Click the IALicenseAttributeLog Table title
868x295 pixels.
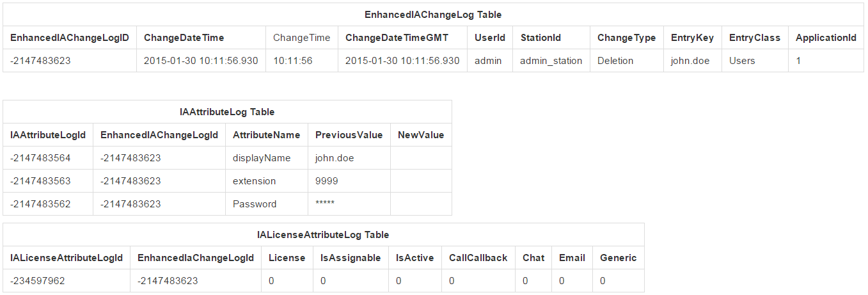[323, 235]
